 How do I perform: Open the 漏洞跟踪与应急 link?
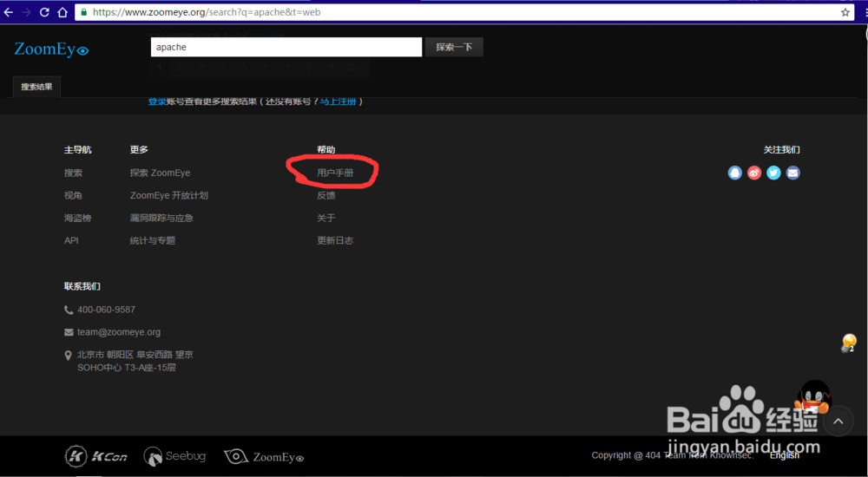pos(161,218)
